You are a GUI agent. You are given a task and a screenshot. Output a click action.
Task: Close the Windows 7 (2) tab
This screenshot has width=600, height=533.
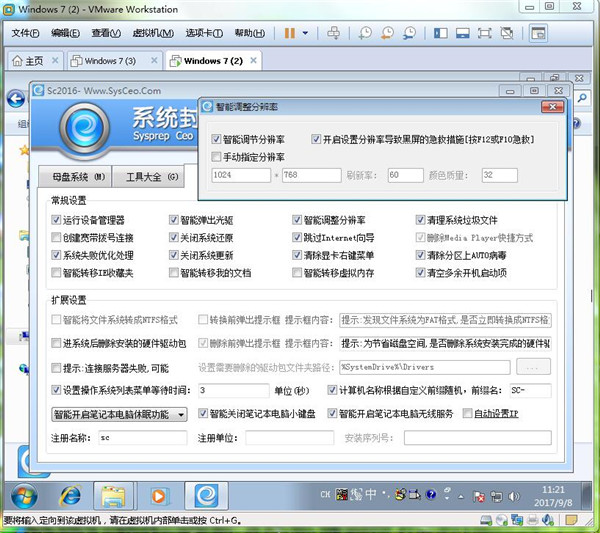pos(253,60)
